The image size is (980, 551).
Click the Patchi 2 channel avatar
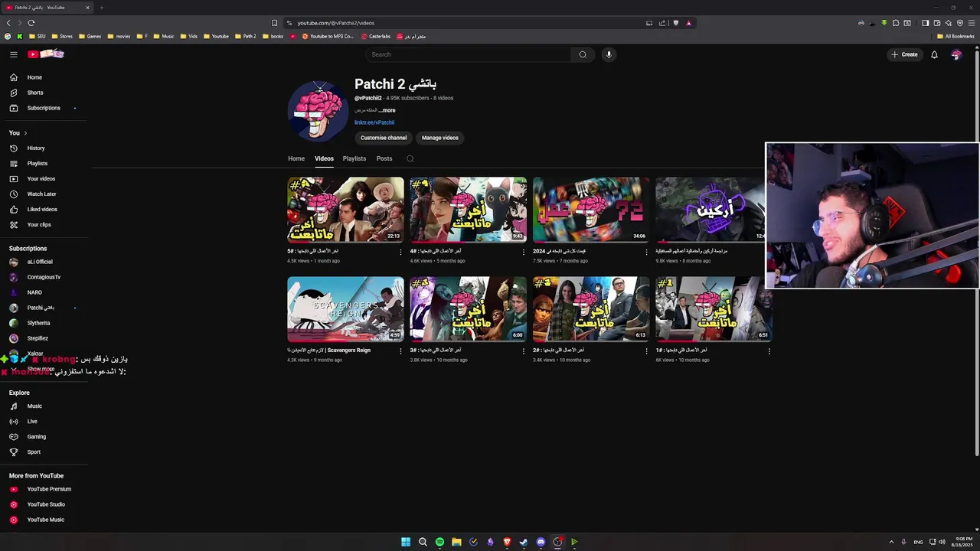point(318,111)
